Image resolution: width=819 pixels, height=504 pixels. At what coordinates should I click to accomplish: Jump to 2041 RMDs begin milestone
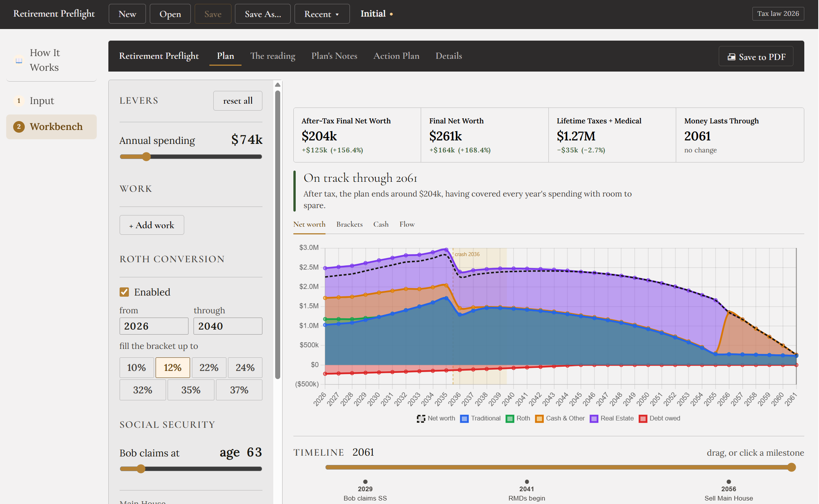click(x=527, y=490)
